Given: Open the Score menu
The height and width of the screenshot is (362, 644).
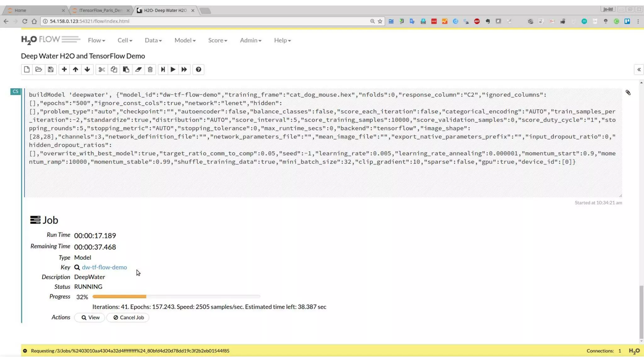Looking at the screenshot, I should pyautogui.click(x=217, y=40).
